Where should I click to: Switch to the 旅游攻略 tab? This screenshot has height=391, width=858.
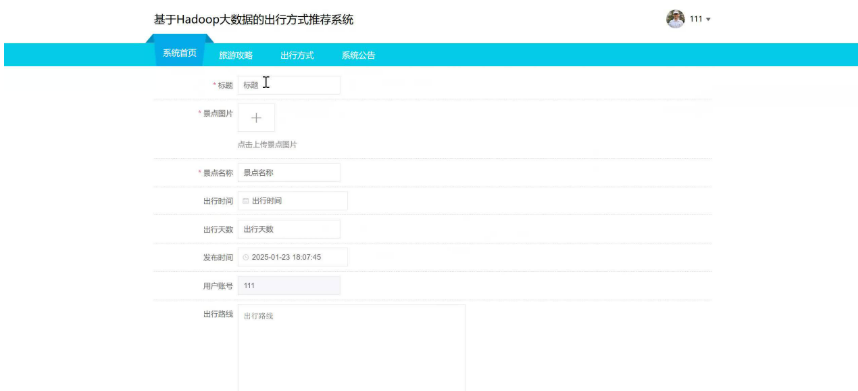[236, 55]
